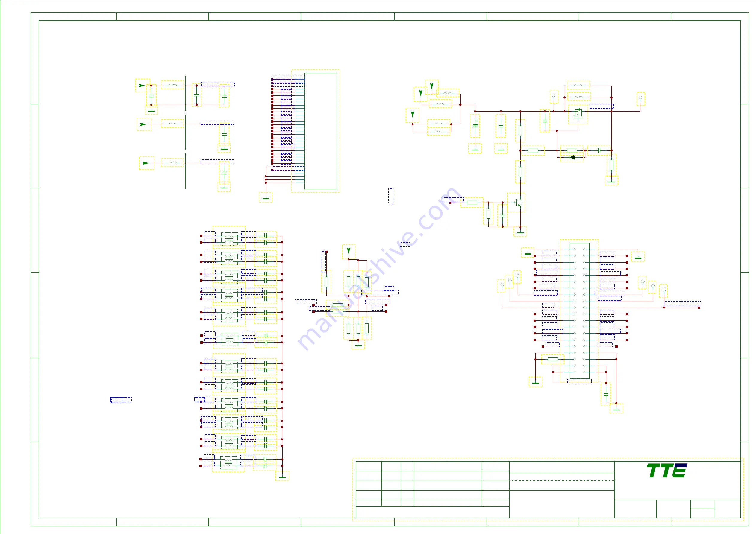Select the diode symbol below the resistor
Screen dimensions: 756x534
[572, 157]
